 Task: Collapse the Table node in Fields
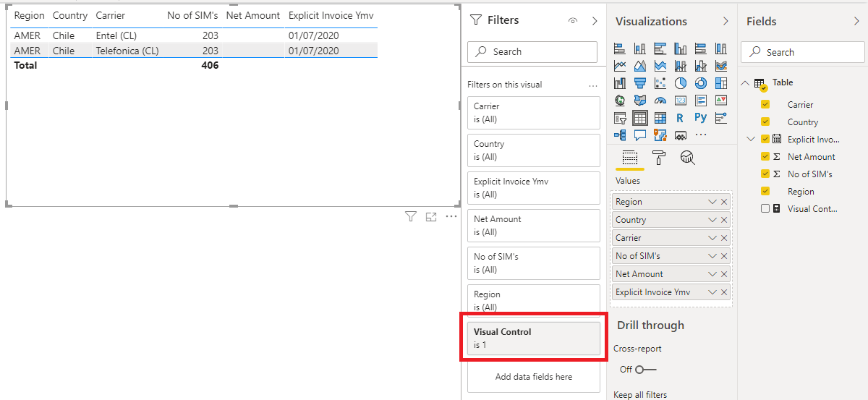(746, 83)
